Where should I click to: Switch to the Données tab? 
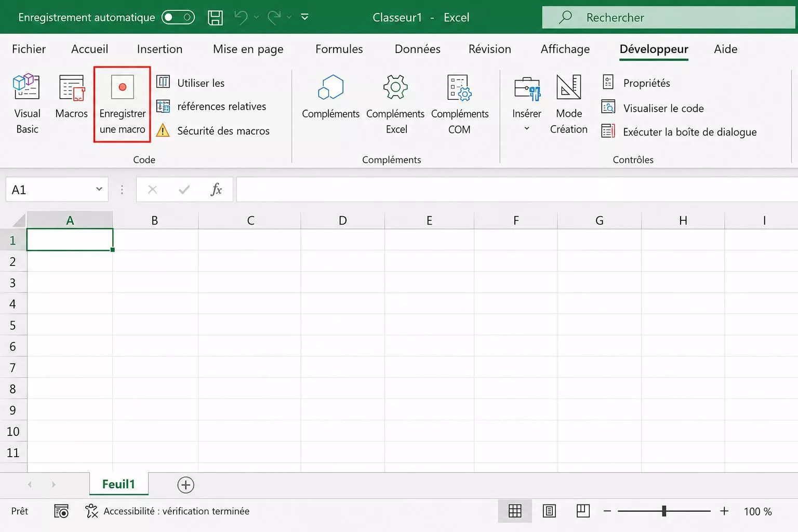click(417, 49)
